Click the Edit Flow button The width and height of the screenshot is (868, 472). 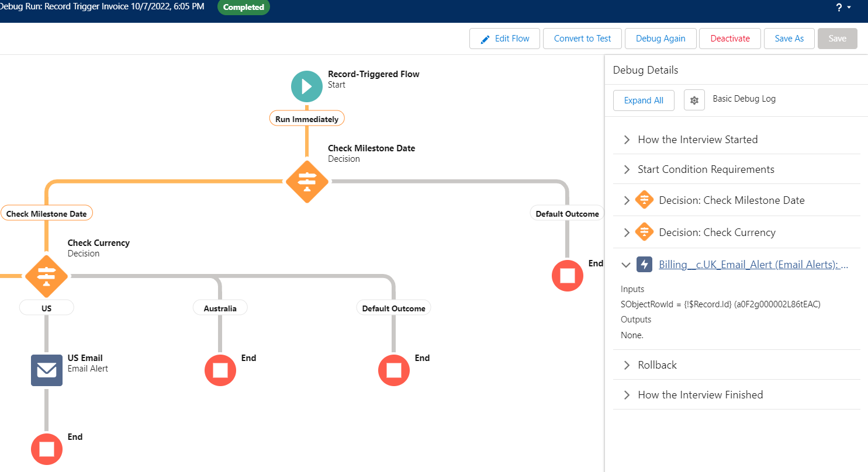tap(504, 39)
